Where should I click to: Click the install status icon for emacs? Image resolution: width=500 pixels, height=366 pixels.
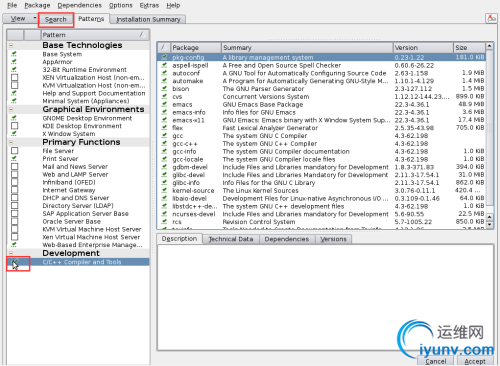pos(164,104)
